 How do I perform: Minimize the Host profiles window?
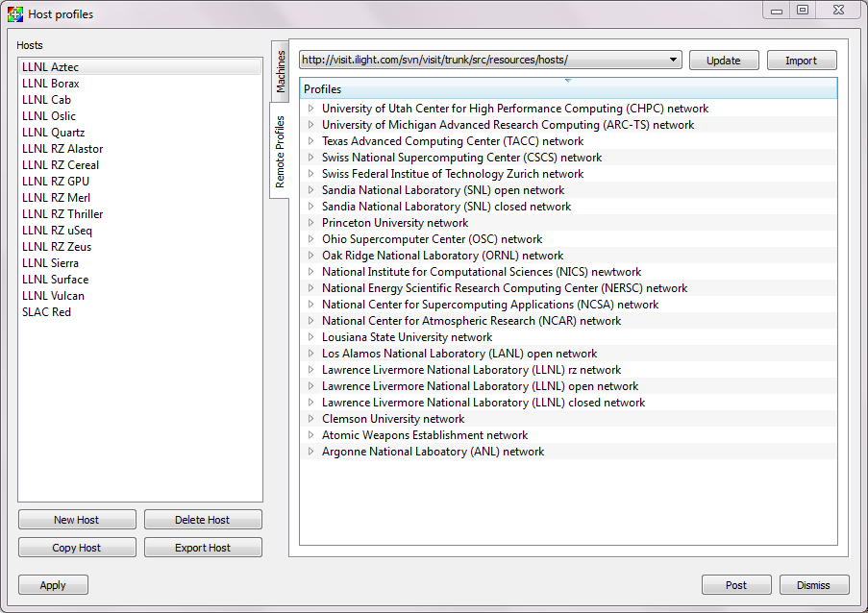coord(777,11)
